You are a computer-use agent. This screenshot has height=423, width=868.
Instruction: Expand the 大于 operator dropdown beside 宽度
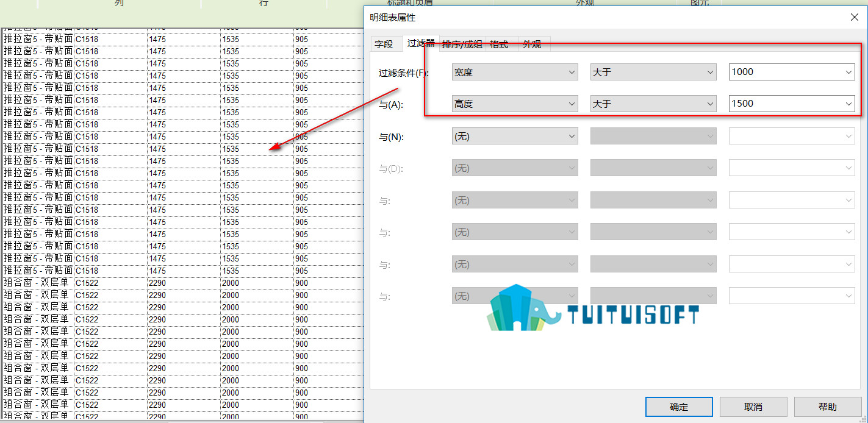coord(653,72)
